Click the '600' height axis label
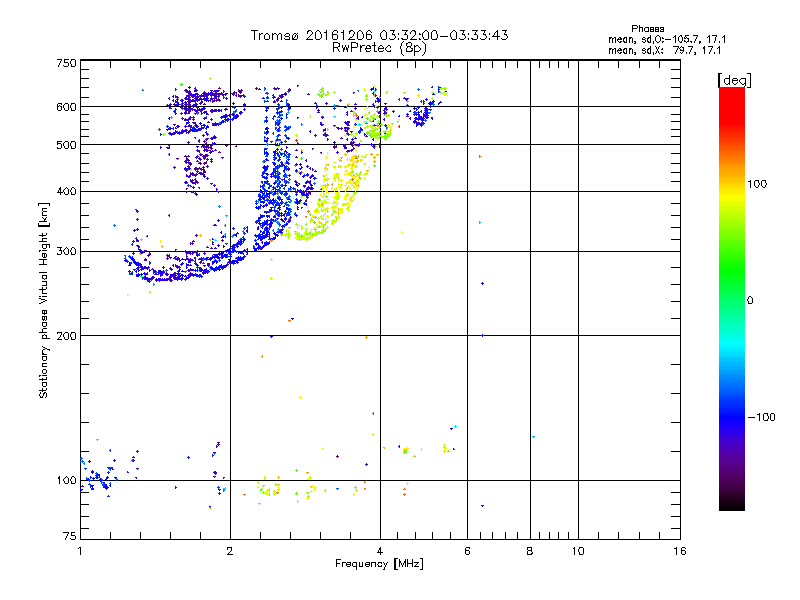Viewport: 800px width, 600px height. click(x=66, y=107)
